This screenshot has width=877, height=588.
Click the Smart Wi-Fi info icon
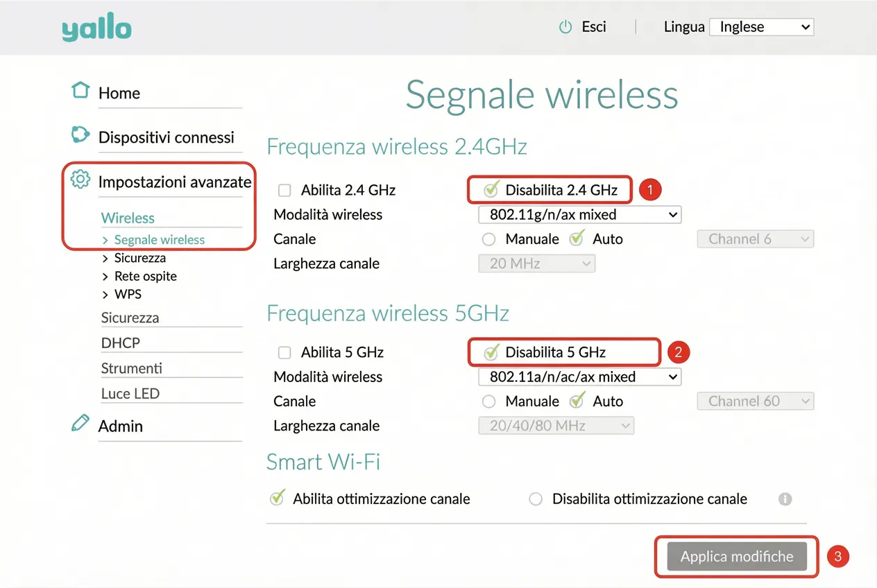(x=785, y=499)
